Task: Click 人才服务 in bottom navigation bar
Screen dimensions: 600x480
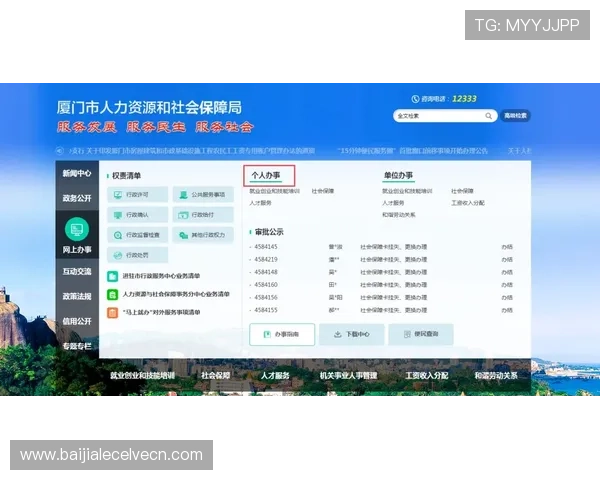Action: 275,376
